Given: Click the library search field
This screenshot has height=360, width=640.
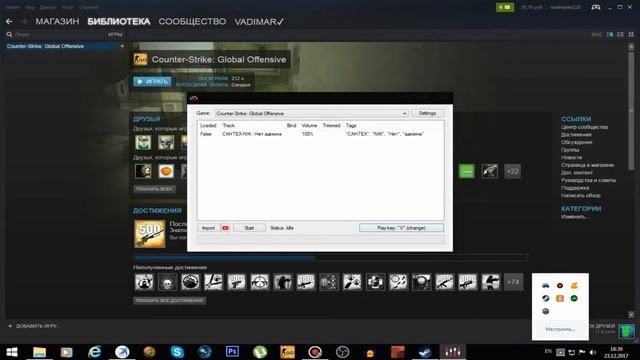Looking at the screenshot, I should (x=57, y=35).
